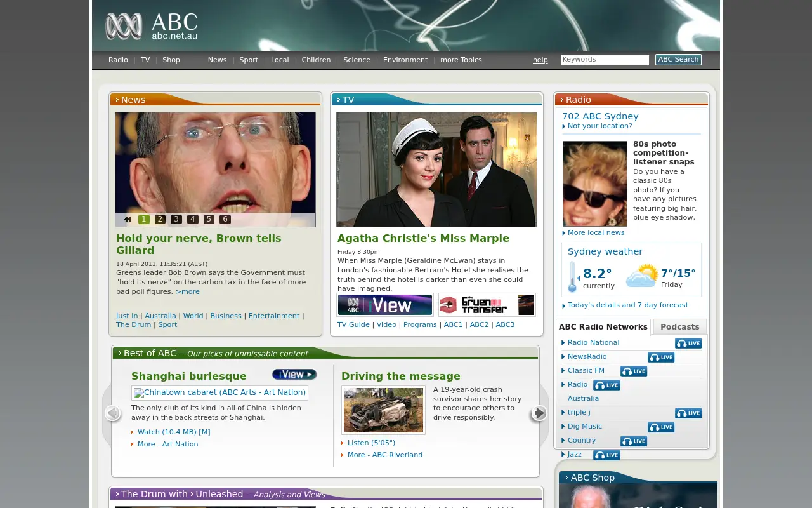The height and width of the screenshot is (508, 812).
Task: Click the thermometer icon in Sydney weather
Action: pyautogui.click(x=573, y=277)
